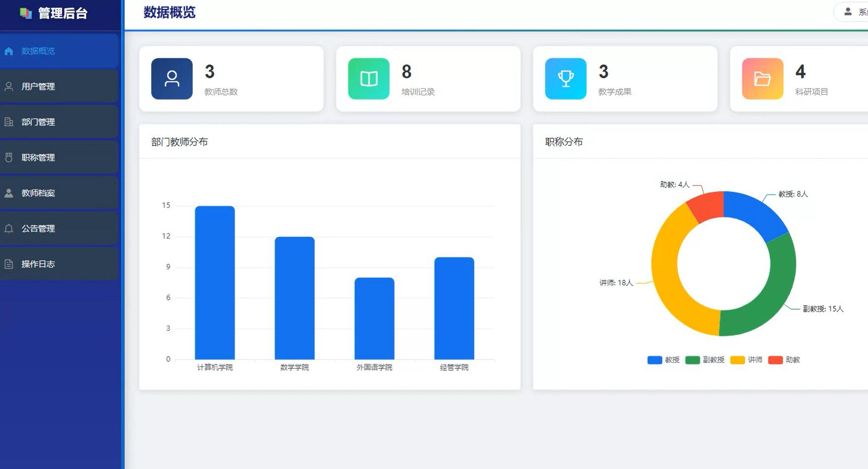Click the orange folder icon for 科研项目
The width and height of the screenshot is (868, 469).
tap(763, 79)
